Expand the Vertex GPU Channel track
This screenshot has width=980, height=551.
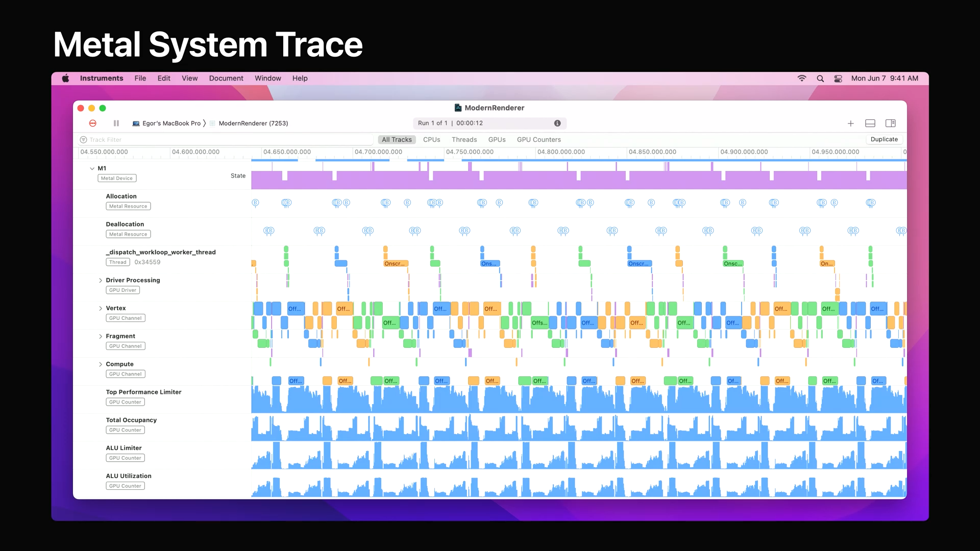[101, 309]
